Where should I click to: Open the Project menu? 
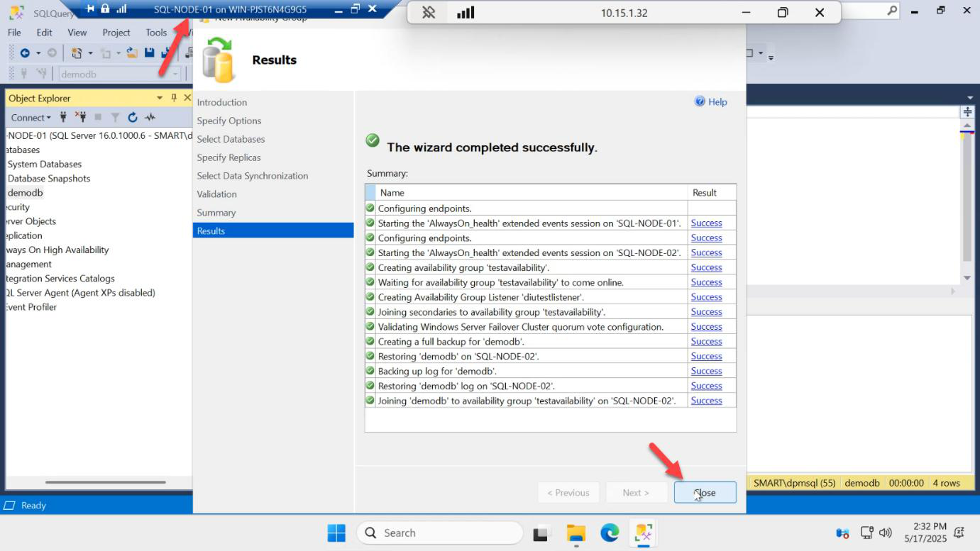pyautogui.click(x=116, y=33)
